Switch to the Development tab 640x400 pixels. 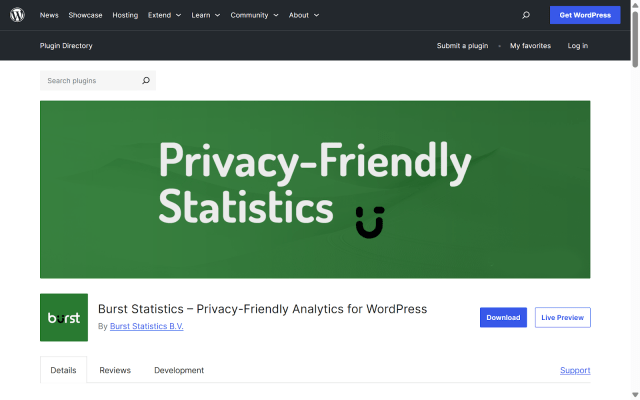click(x=179, y=370)
